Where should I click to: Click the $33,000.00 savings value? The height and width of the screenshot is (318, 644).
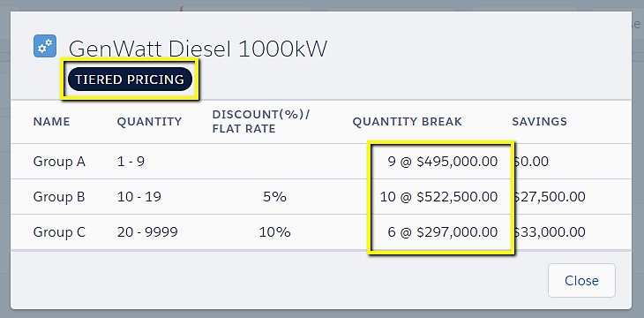550,232
